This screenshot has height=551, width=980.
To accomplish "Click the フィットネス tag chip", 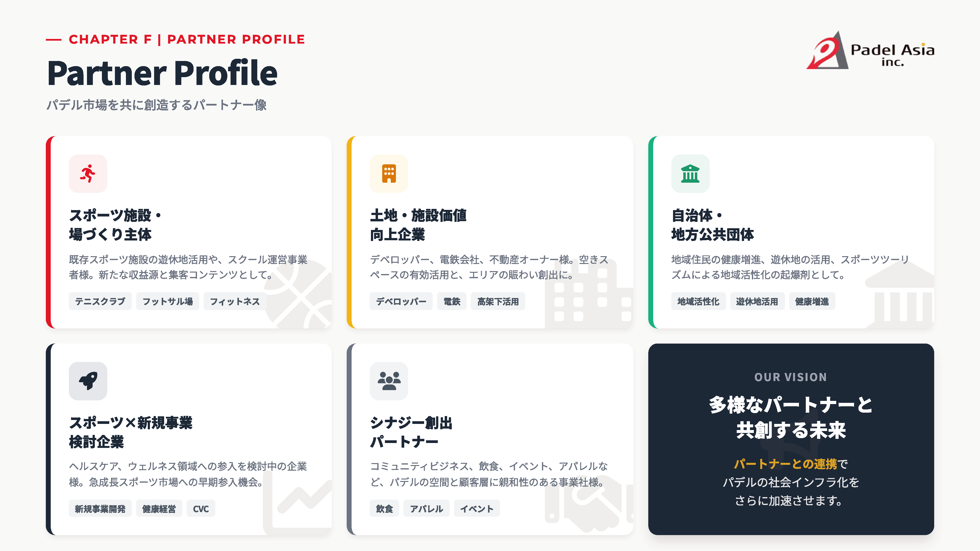I will (235, 301).
